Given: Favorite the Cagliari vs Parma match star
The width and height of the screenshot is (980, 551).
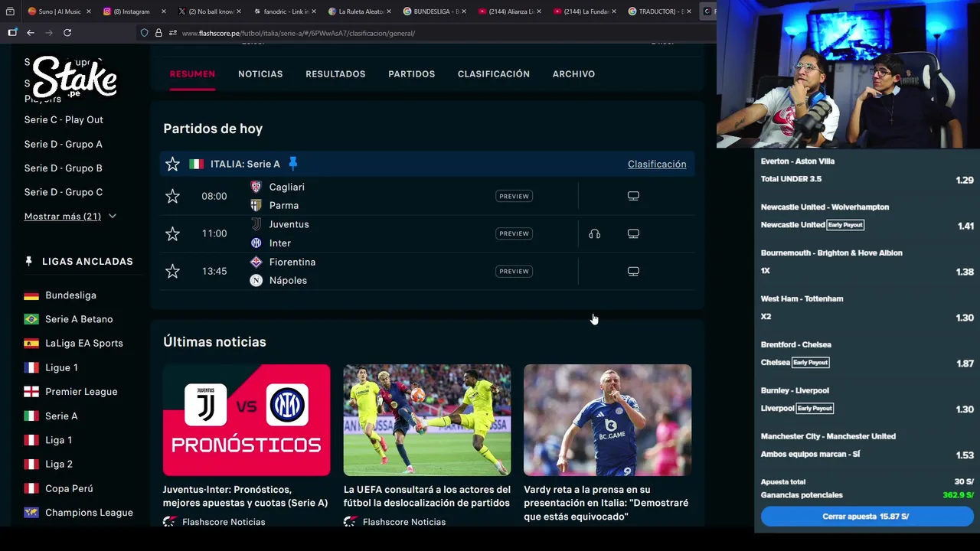Looking at the screenshot, I should tap(172, 197).
